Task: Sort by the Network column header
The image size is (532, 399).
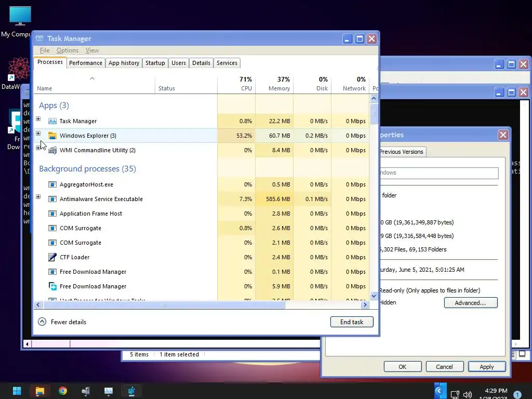Action: click(x=351, y=84)
